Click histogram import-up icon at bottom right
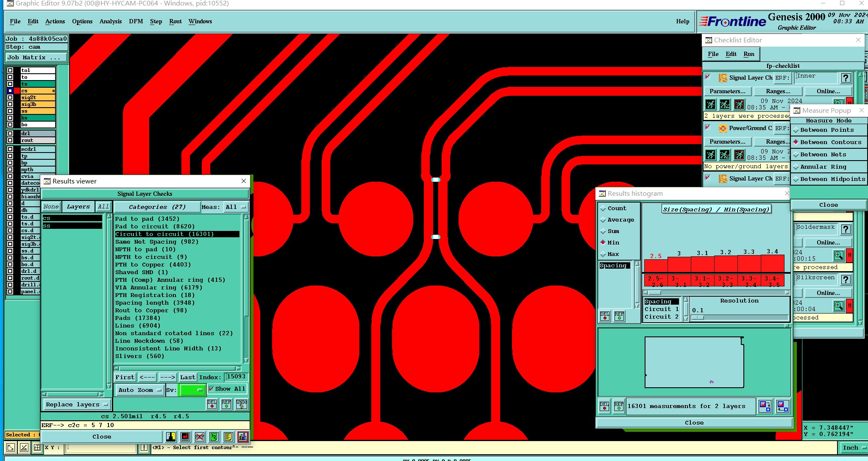The image size is (868, 461). point(783,406)
